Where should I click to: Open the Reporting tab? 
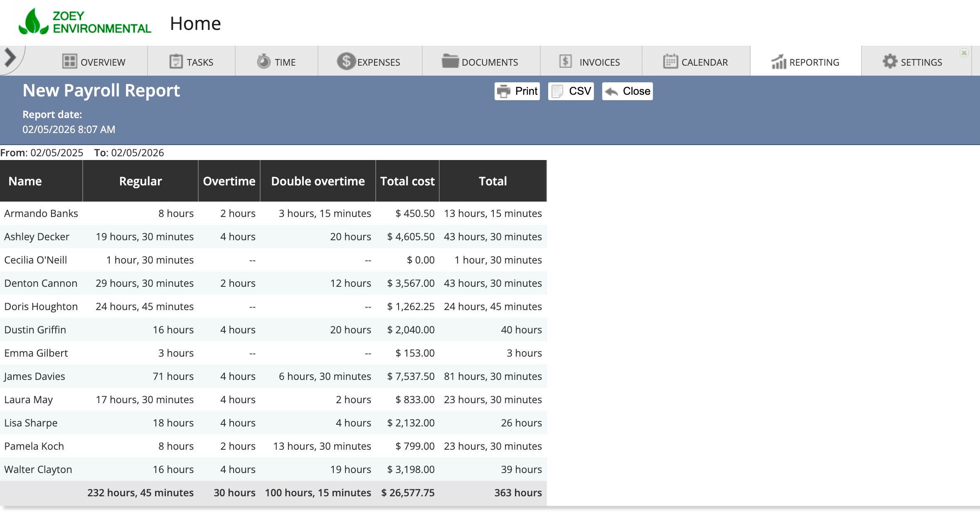(814, 62)
